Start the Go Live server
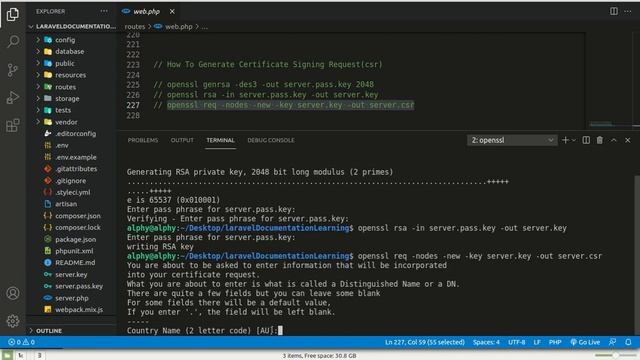 click(x=585, y=342)
